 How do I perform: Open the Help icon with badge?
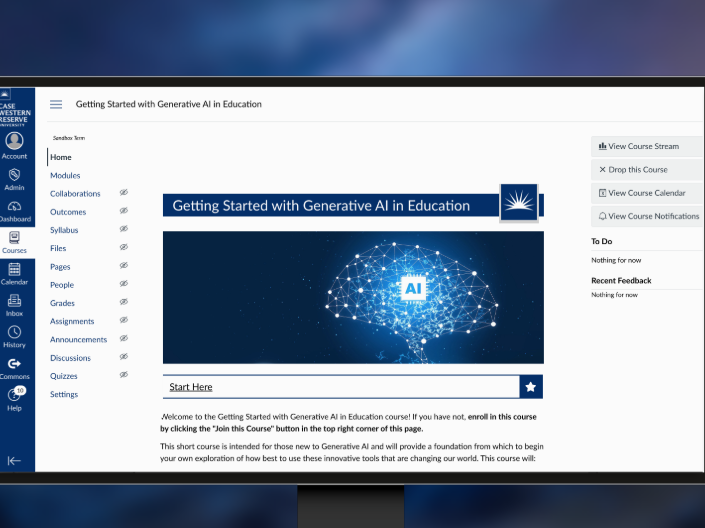15,394
